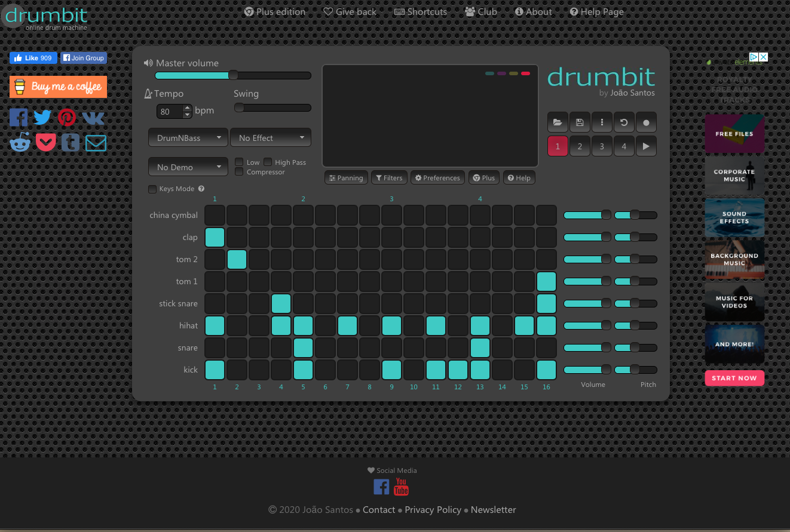The height and width of the screenshot is (532, 790).
Task: Click the metronome Tempo icon
Action: pos(148,94)
